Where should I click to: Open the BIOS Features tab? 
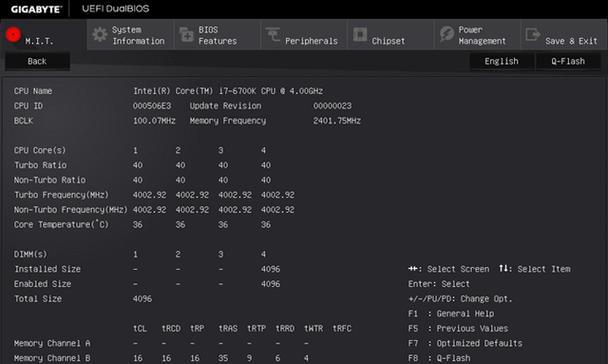tap(217, 35)
